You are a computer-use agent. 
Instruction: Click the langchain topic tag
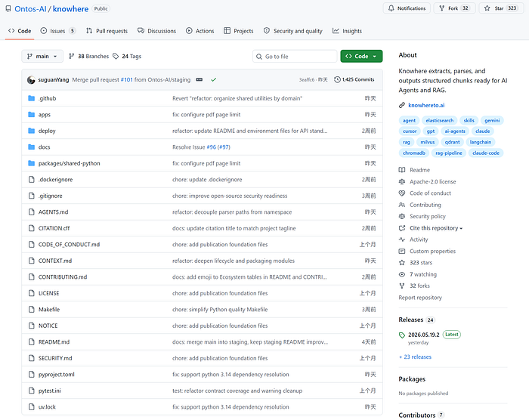coord(481,142)
